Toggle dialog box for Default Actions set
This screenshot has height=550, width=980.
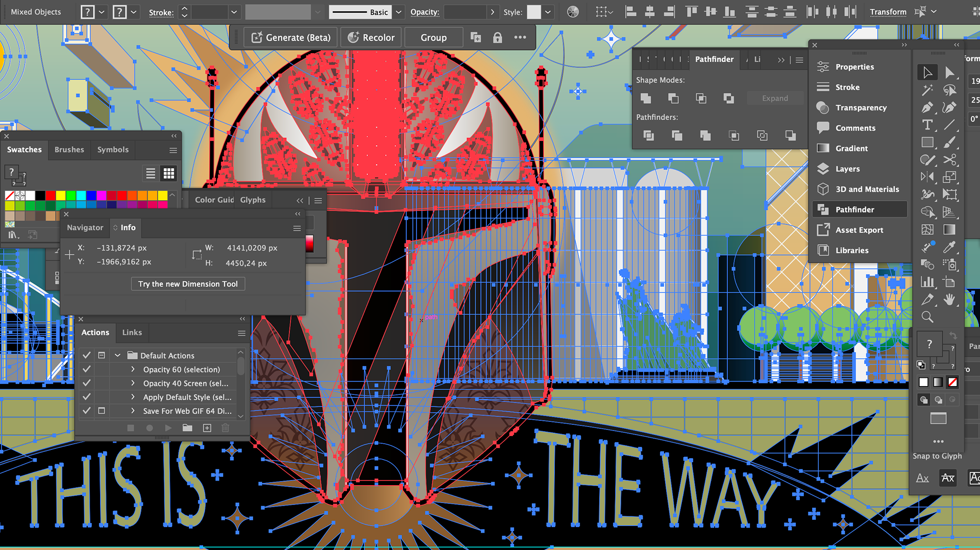tap(102, 355)
